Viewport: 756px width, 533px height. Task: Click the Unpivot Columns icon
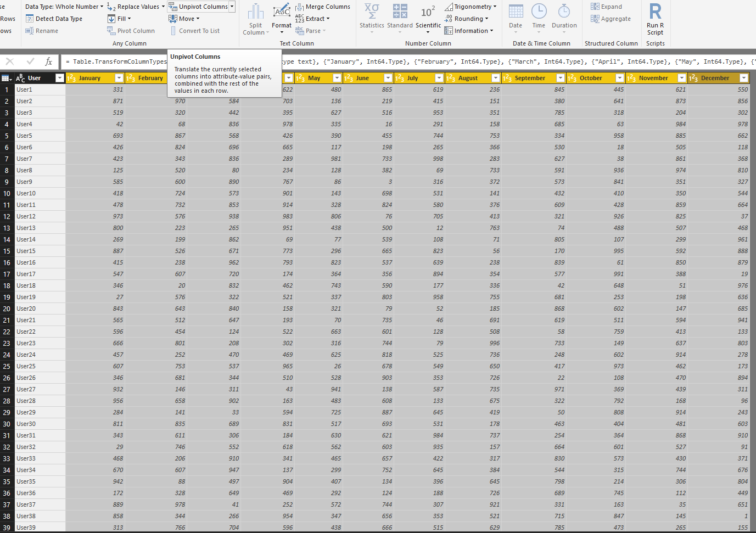(x=173, y=7)
